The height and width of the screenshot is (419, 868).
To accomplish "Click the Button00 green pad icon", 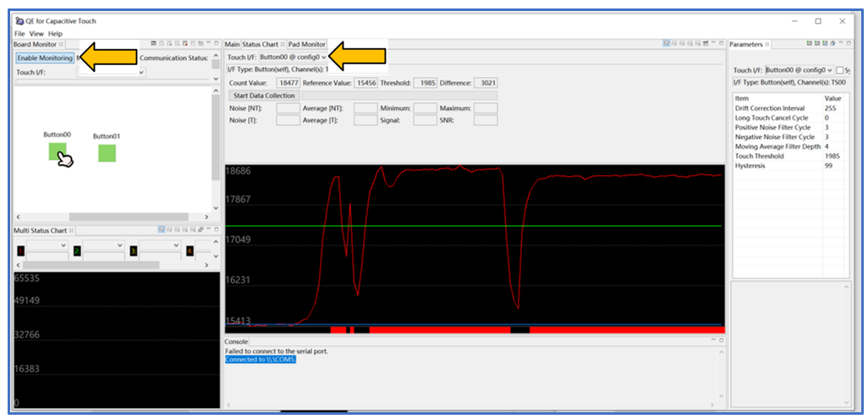I will [57, 152].
